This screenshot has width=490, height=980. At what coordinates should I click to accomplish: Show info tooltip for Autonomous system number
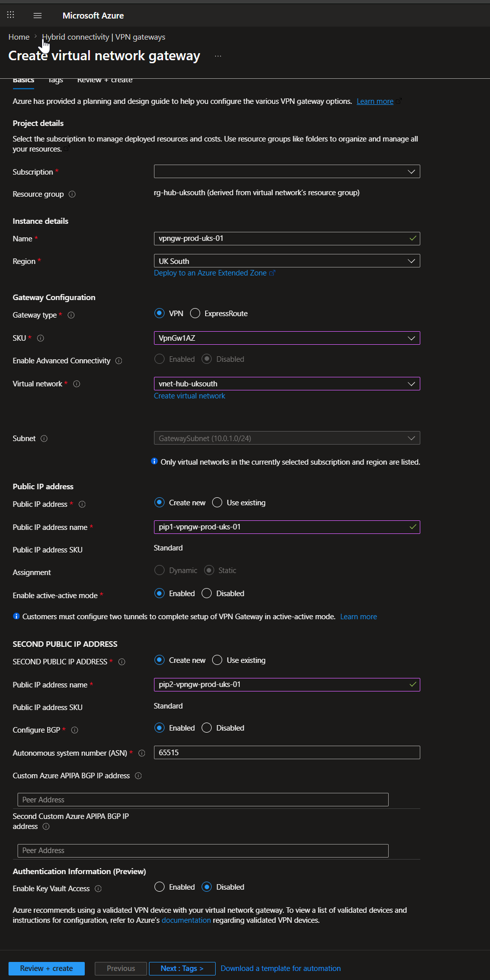tap(142, 753)
